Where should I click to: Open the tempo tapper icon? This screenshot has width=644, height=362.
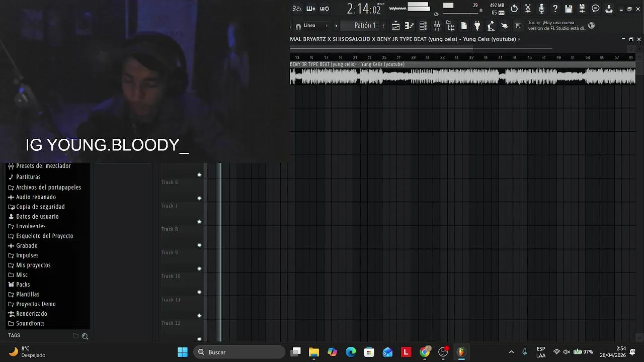pos(491,26)
